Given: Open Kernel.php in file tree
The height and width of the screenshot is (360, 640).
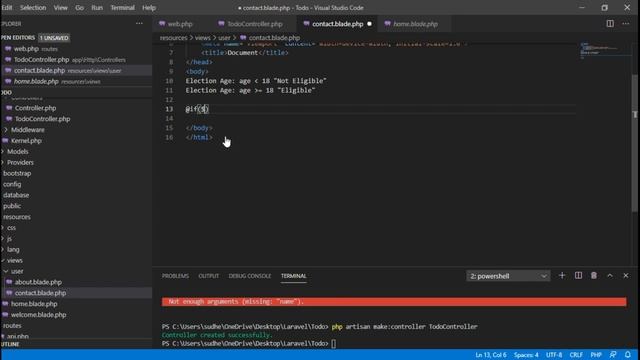Looking at the screenshot, I should point(76,141).
